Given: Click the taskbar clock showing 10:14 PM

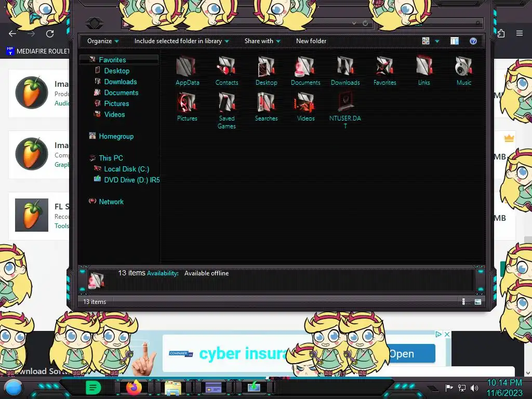Looking at the screenshot, I should coord(504,388).
